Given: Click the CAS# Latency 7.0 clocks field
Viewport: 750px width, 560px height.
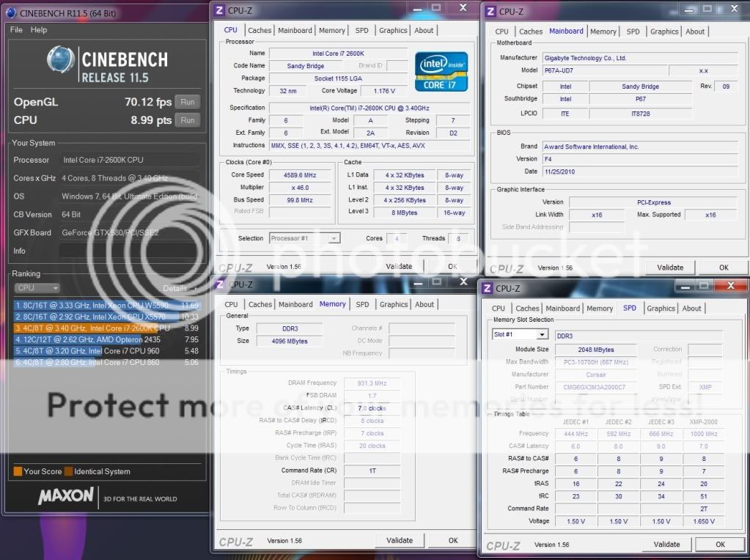Looking at the screenshot, I should tap(372, 408).
